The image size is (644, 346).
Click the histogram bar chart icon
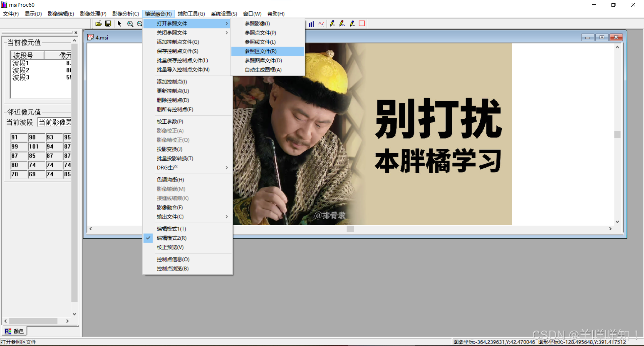[x=311, y=24]
